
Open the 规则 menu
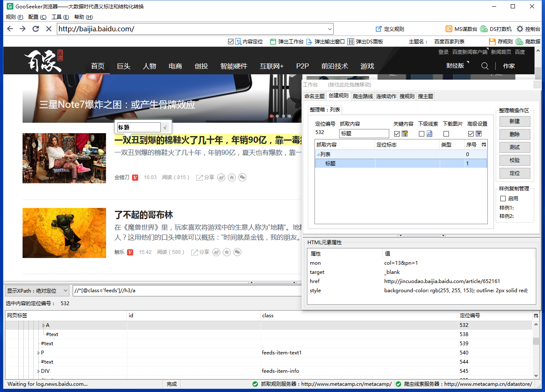click(15, 17)
